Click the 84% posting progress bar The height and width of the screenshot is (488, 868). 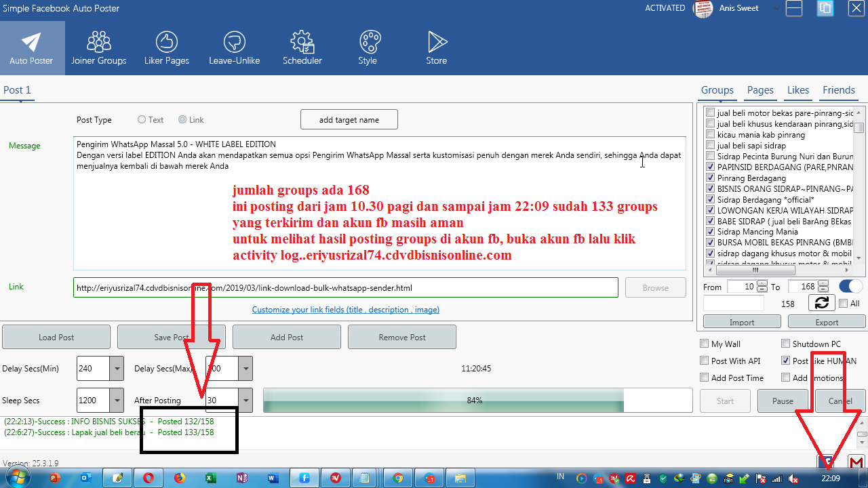(x=477, y=401)
